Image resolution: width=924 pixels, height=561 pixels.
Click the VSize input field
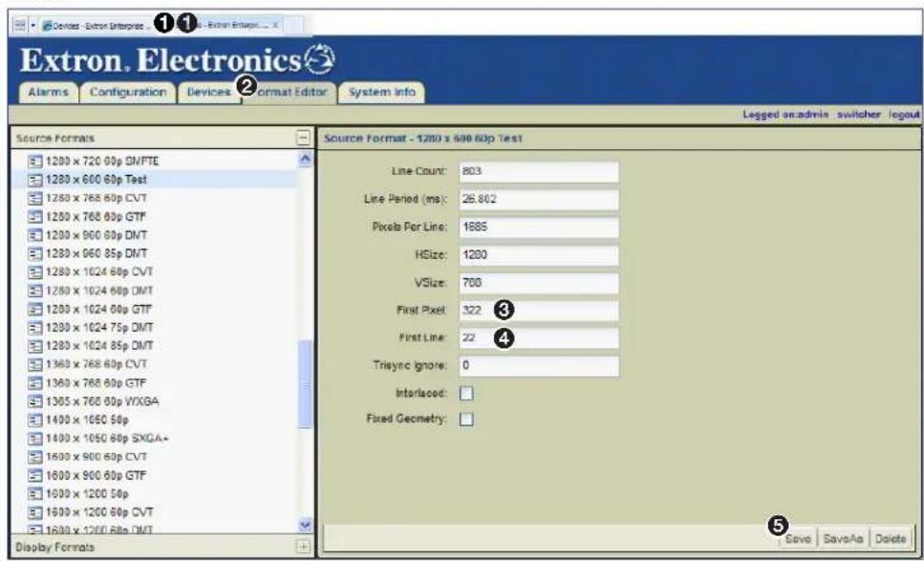[x=539, y=283]
